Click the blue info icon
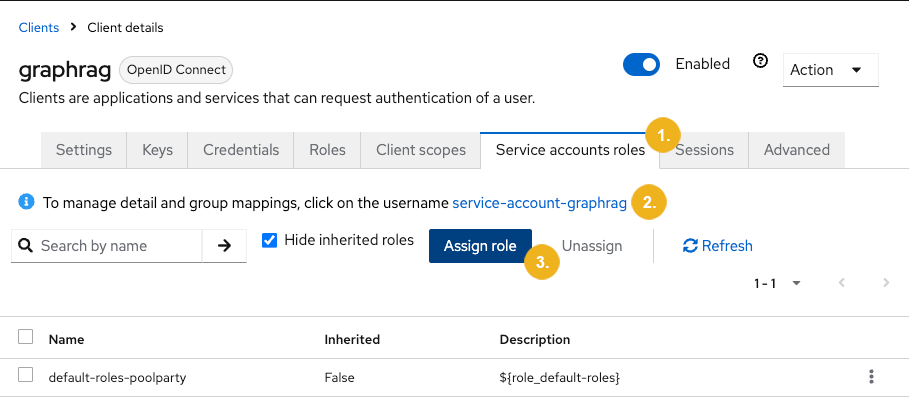Viewport: 909px width, 415px height. (x=26, y=202)
